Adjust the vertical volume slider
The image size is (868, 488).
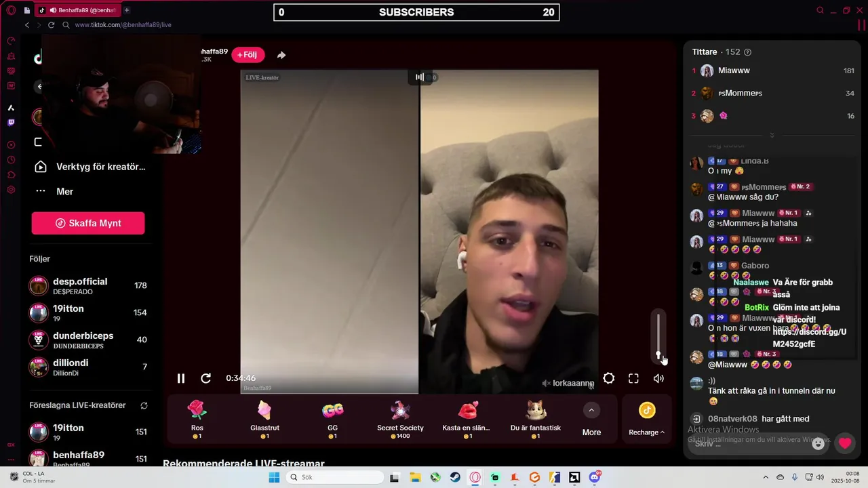point(658,336)
